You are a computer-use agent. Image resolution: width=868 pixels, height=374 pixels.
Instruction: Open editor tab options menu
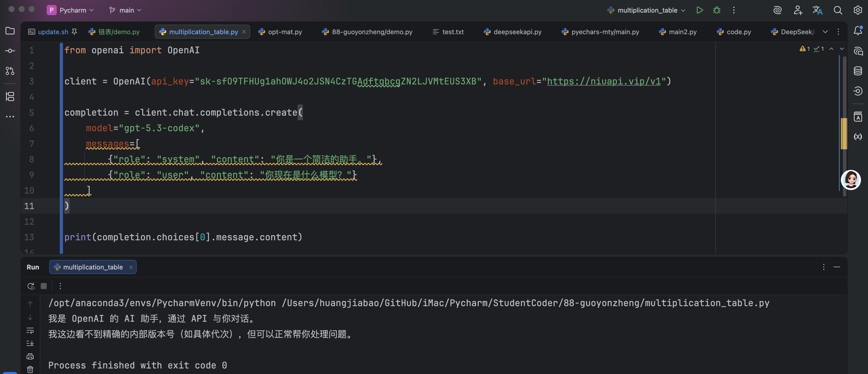tap(838, 32)
